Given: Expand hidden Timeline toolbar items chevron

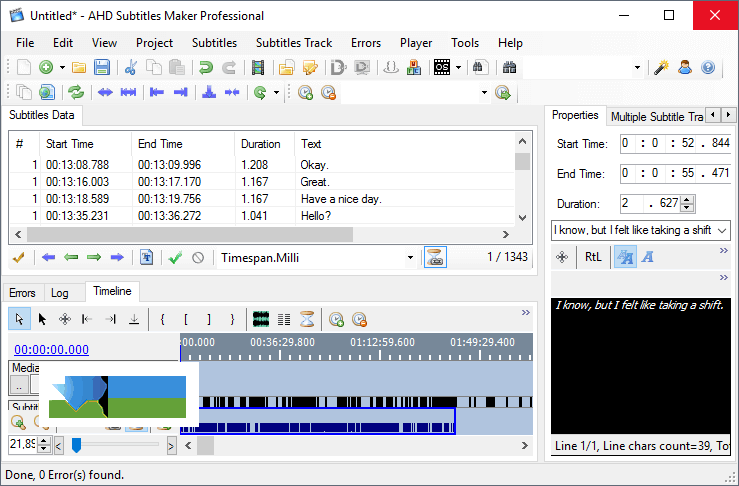Looking at the screenshot, I should [x=526, y=313].
